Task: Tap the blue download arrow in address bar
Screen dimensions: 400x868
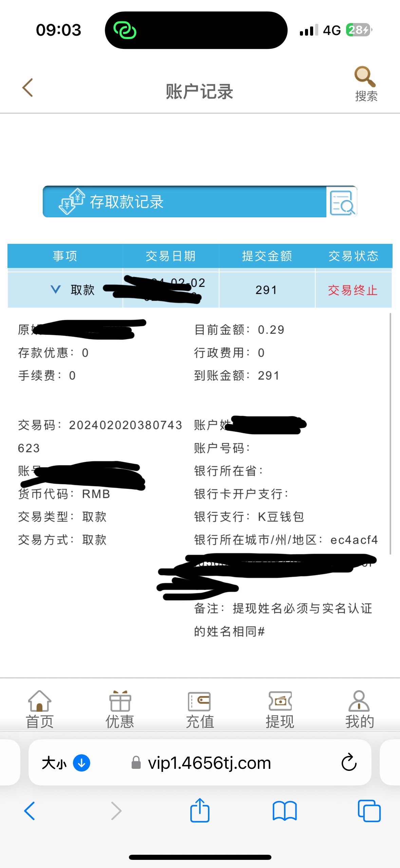Action: pyautogui.click(x=81, y=763)
